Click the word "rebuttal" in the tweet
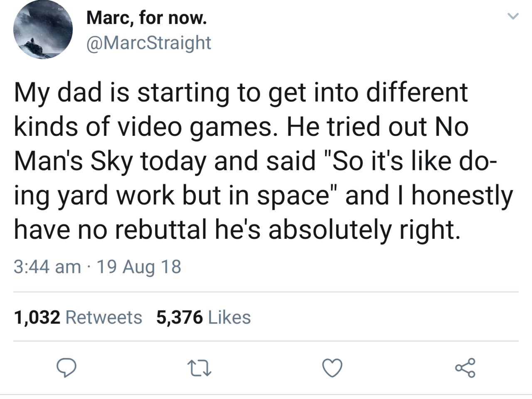 pos(160,230)
